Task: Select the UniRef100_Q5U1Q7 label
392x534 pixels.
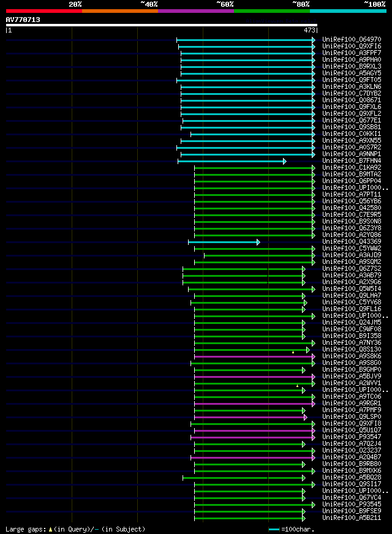Action: coord(352,431)
